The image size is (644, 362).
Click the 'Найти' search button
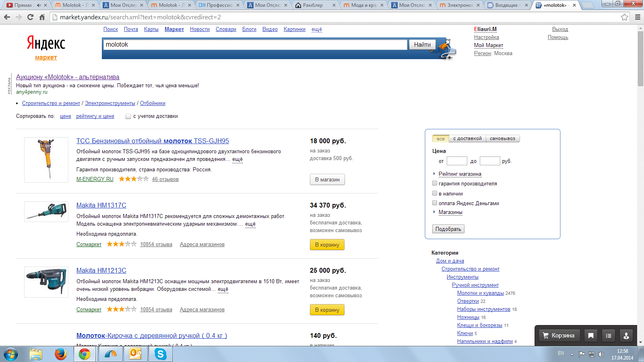(x=422, y=45)
